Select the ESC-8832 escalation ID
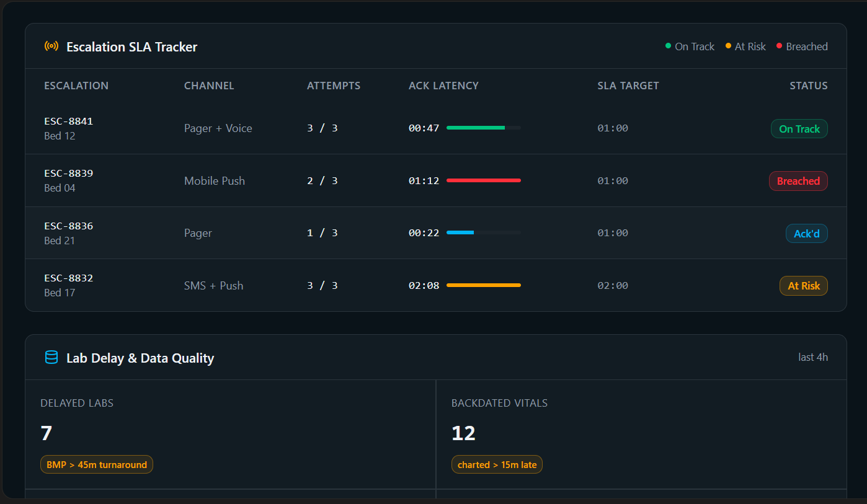This screenshot has height=504, width=867. [69, 278]
